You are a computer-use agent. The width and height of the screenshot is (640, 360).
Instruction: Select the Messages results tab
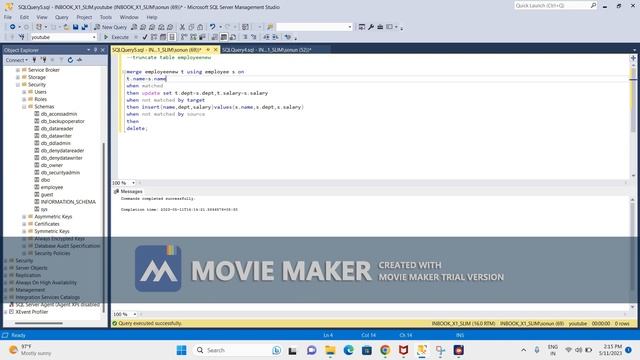point(128,191)
